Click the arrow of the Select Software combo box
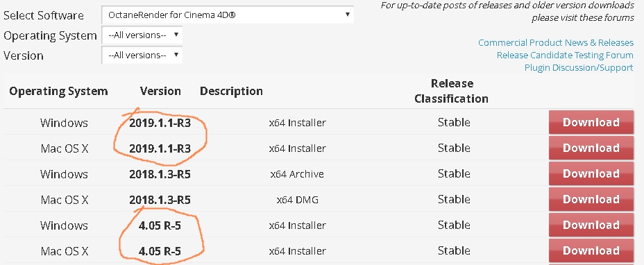644x265 pixels. click(348, 15)
